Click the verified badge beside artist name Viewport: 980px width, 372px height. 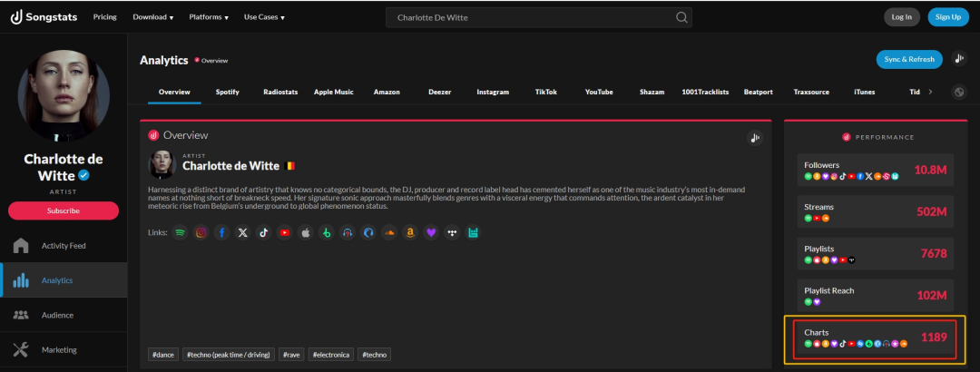click(x=83, y=176)
